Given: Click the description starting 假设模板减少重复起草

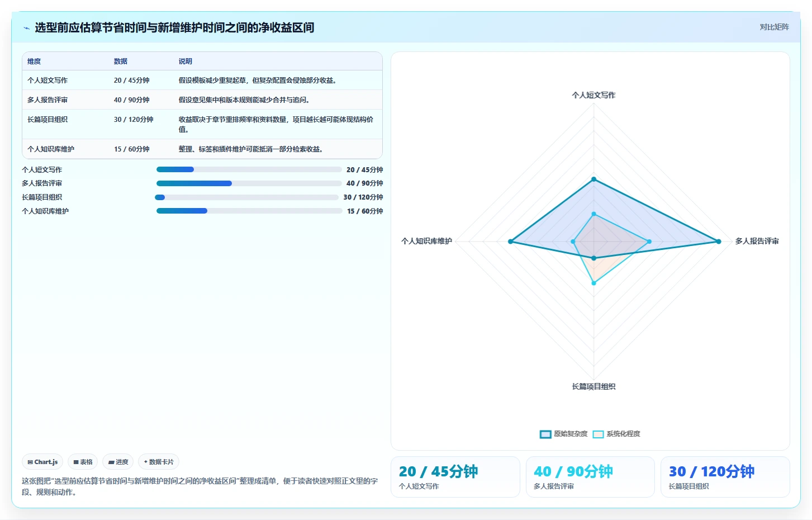Looking at the screenshot, I should tap(258, 81).
